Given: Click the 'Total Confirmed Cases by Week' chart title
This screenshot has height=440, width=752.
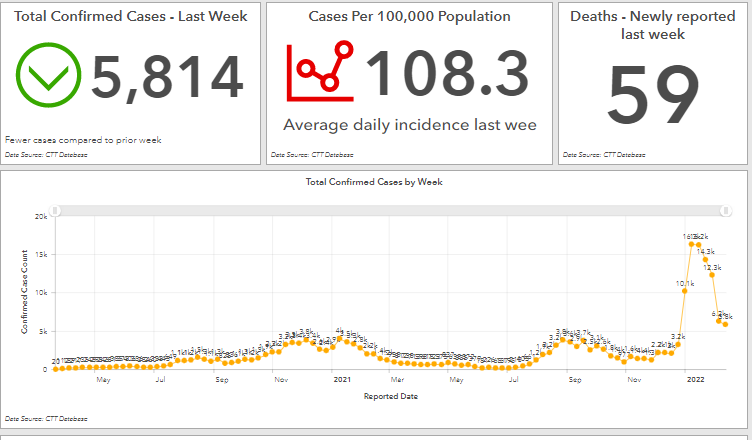Looking at the screenshot, I should pyautogui.click(x=376, y=182).
